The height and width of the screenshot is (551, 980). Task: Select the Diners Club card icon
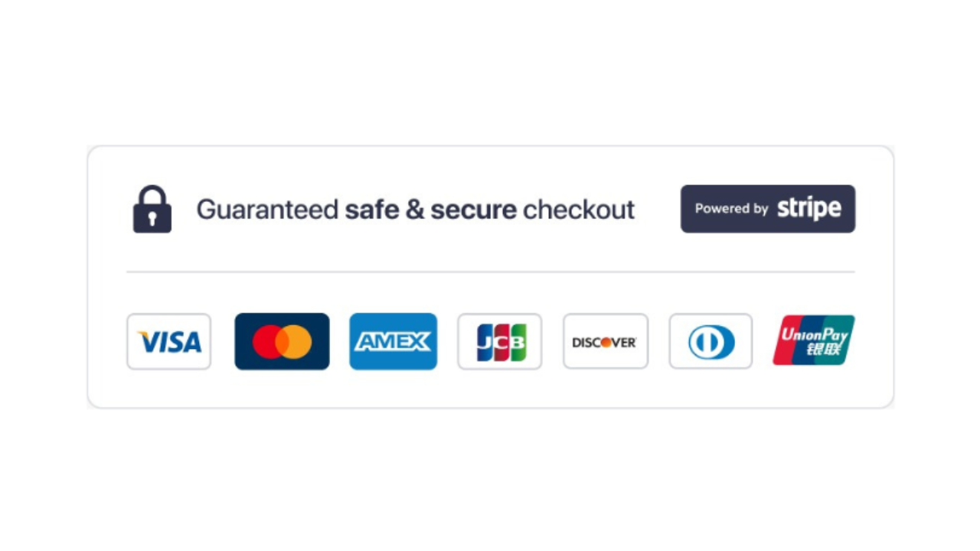710,341
